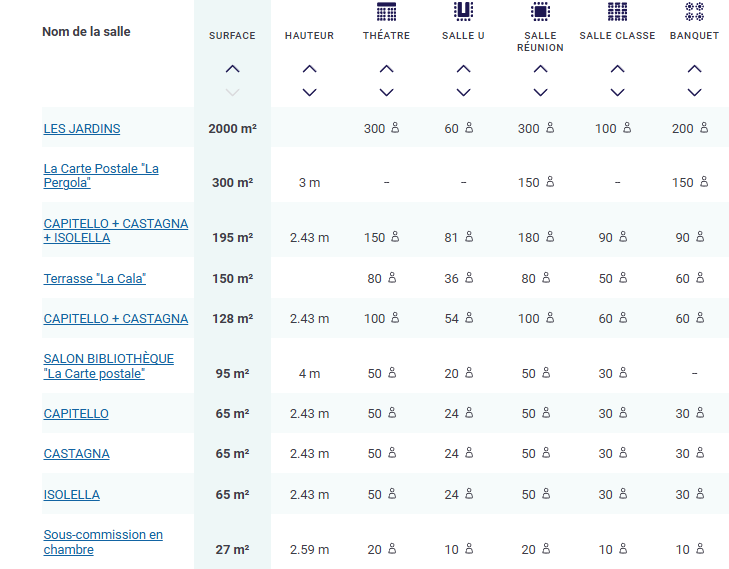Open the LES JARDINS room link
The image size is (729, 569).
82,129
